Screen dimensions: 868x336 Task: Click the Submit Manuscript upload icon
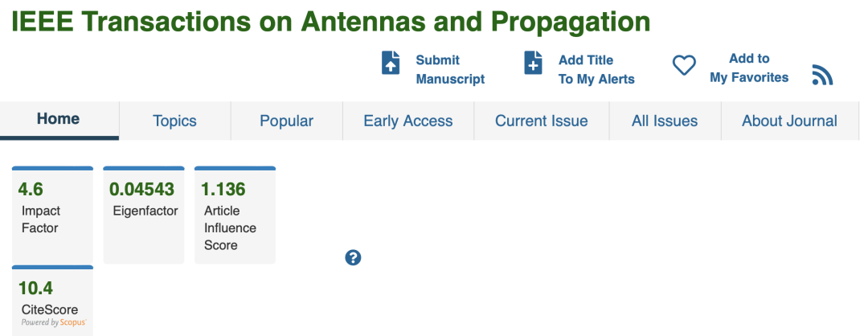pos(391,64)
